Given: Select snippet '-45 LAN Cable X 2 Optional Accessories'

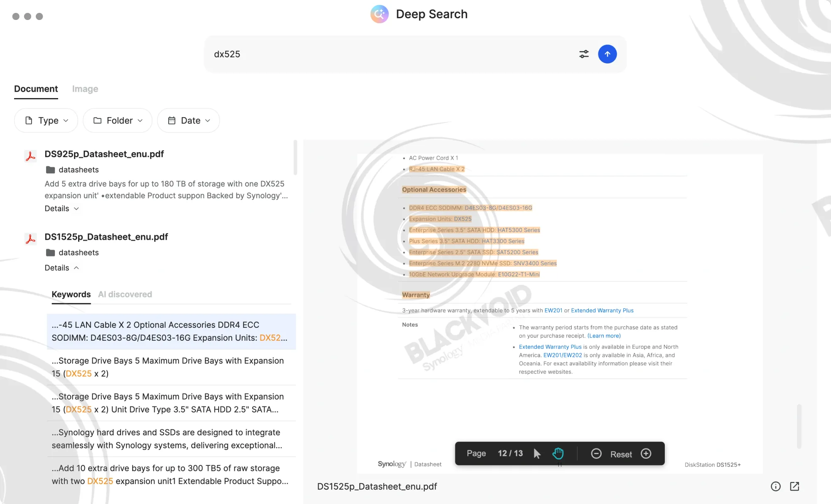Looking at the screenshot, I should [x=171, y=331].
